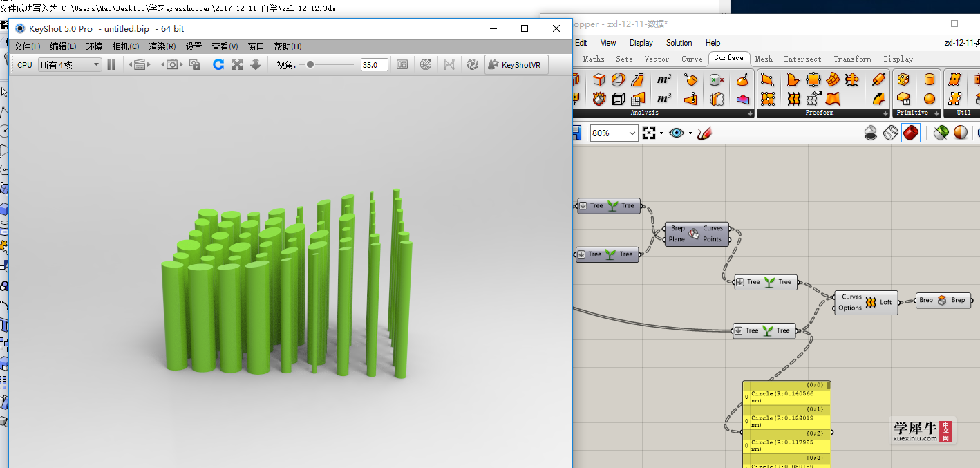Image resolution: width=980 pixels, height=468 pixels.
Task: Open the KeyShotVR wizard button
Action: [x=517, y=64]
